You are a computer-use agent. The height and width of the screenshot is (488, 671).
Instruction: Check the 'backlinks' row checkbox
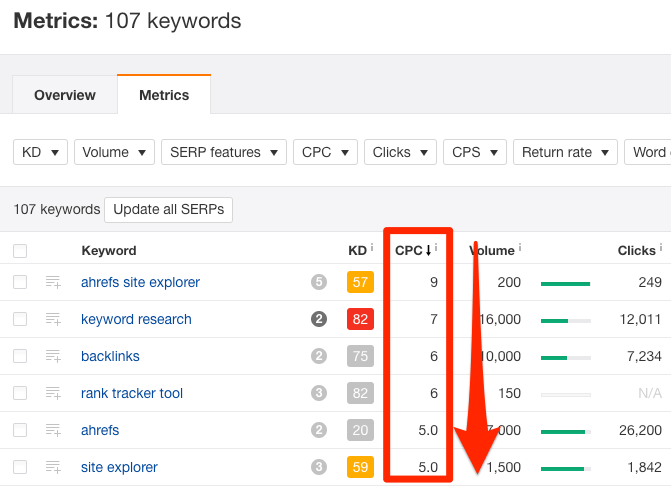click(x=20, y=356)
